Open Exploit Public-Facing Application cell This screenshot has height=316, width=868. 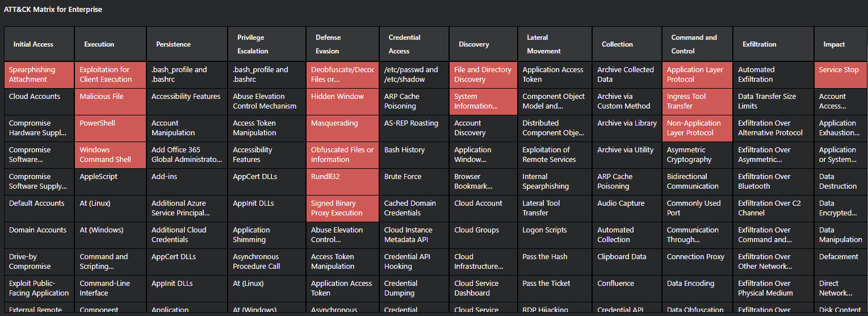[39, 289]
